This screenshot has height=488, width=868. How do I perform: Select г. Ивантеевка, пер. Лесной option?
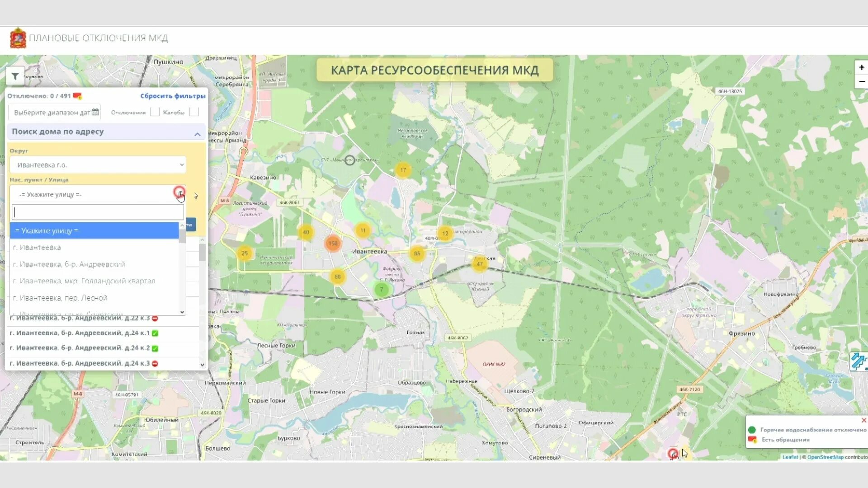point(60,298)
